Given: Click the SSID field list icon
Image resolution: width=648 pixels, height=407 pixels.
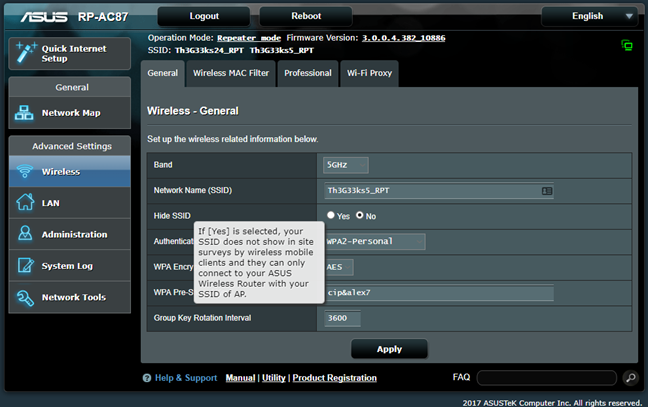Looking at the screenshot, I should (547, 191).
